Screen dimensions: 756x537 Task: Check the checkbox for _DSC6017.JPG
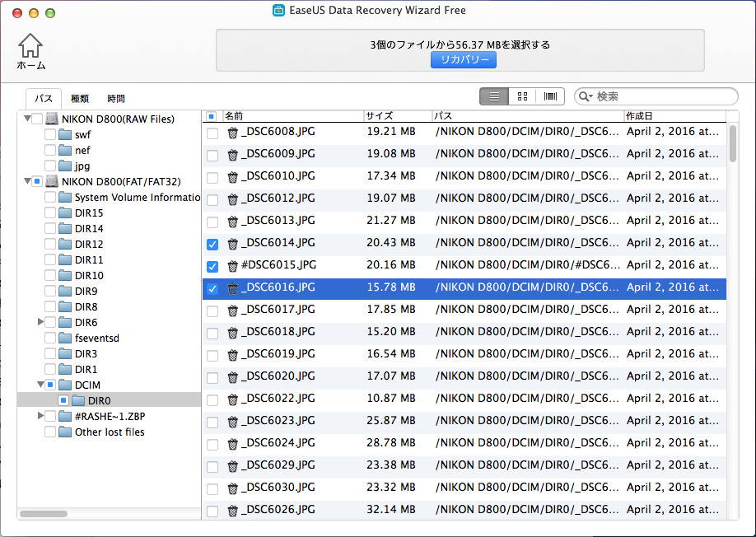tap(212, 311)
